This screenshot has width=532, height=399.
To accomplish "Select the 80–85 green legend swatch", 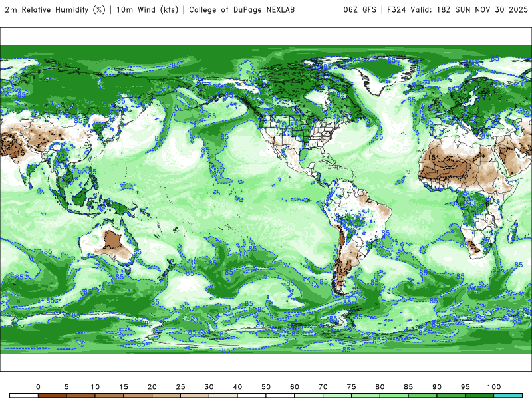I will point(394,396).
